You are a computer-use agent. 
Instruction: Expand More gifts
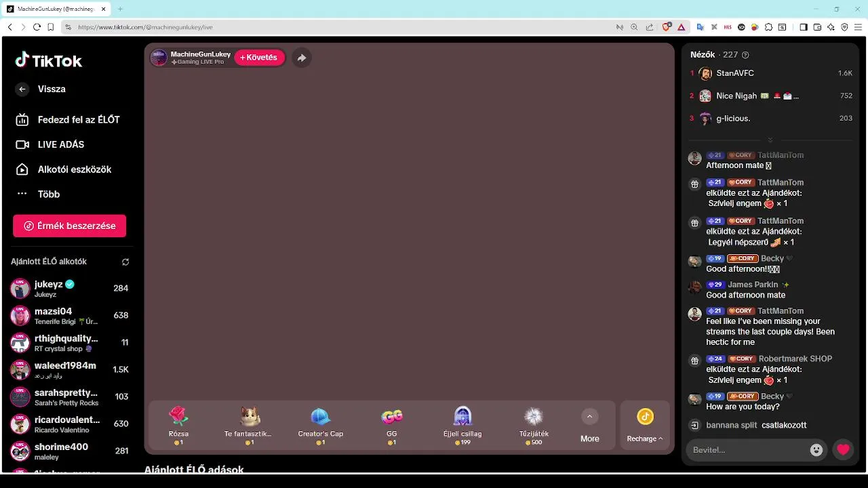589,426
